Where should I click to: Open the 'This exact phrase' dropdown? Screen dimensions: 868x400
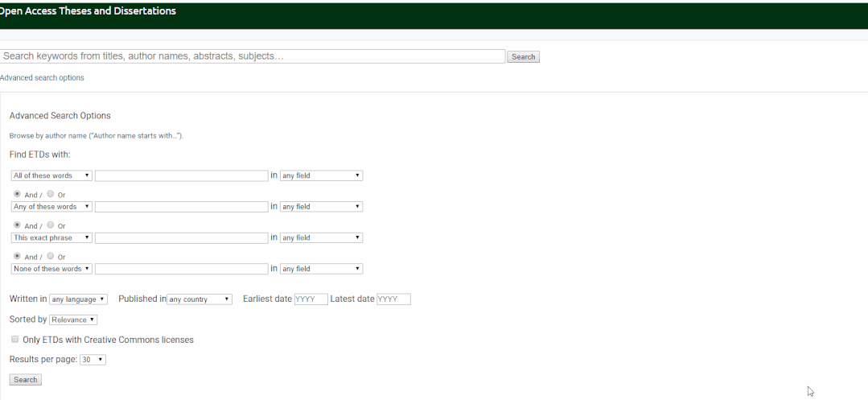tap(51, 237)
